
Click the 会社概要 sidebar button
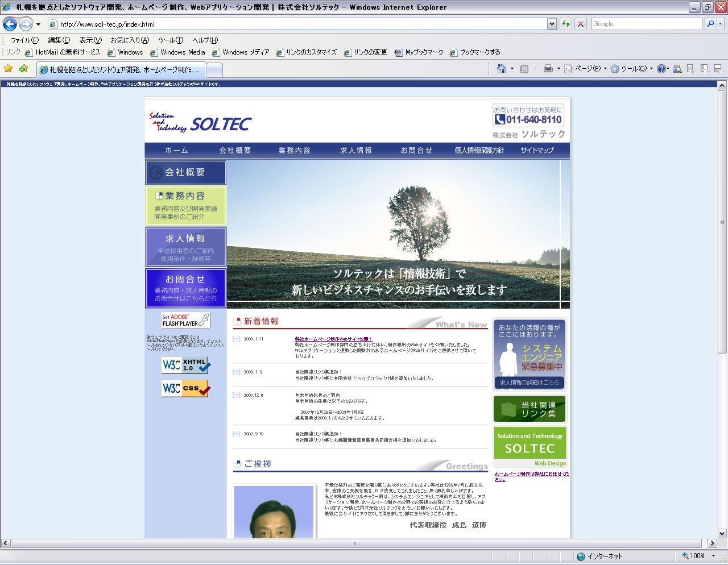point(186,172)
